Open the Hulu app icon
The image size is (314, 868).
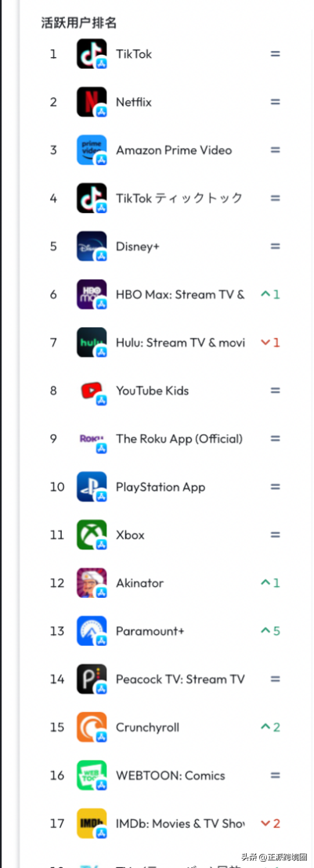pos(92,343)
